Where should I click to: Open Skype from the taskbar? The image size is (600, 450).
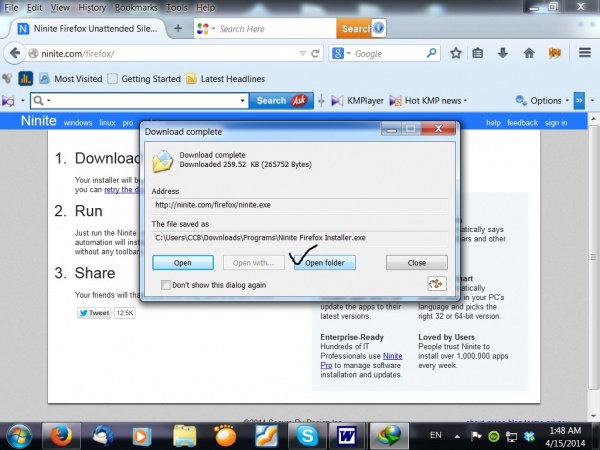(x=307, y=436)
